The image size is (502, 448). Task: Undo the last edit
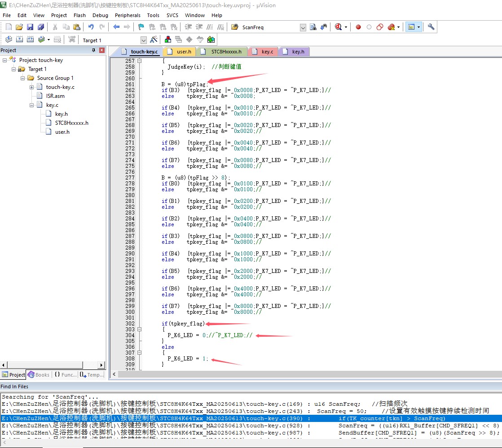coord(91,27)
